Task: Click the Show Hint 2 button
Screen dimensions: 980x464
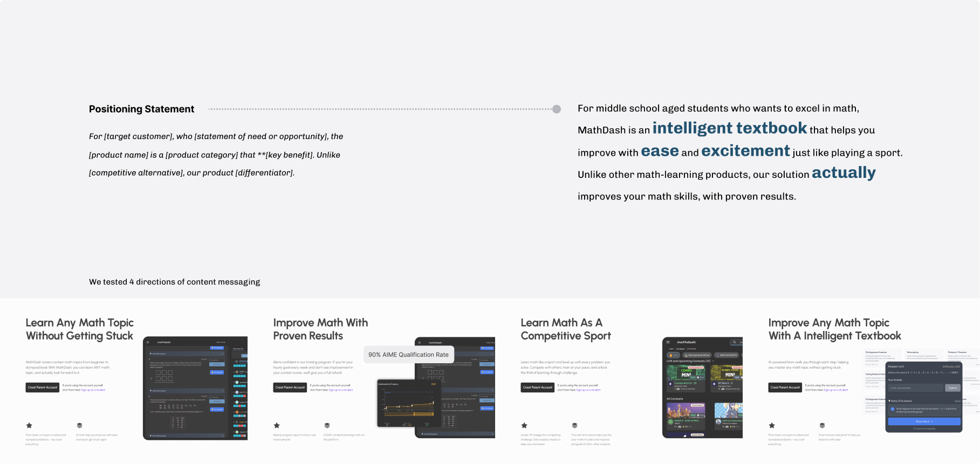Action: [924, 421]
